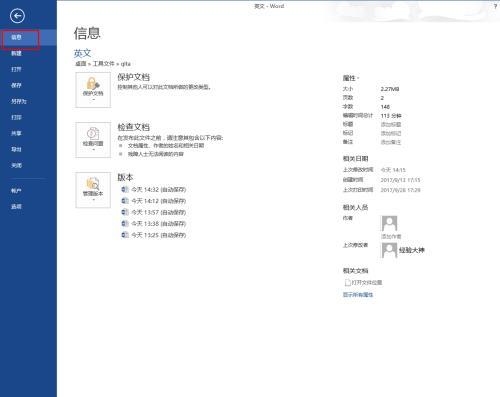Click 添加备注 field next to 备注
This screenshot has width=500, height=397.
click(391, 142)
